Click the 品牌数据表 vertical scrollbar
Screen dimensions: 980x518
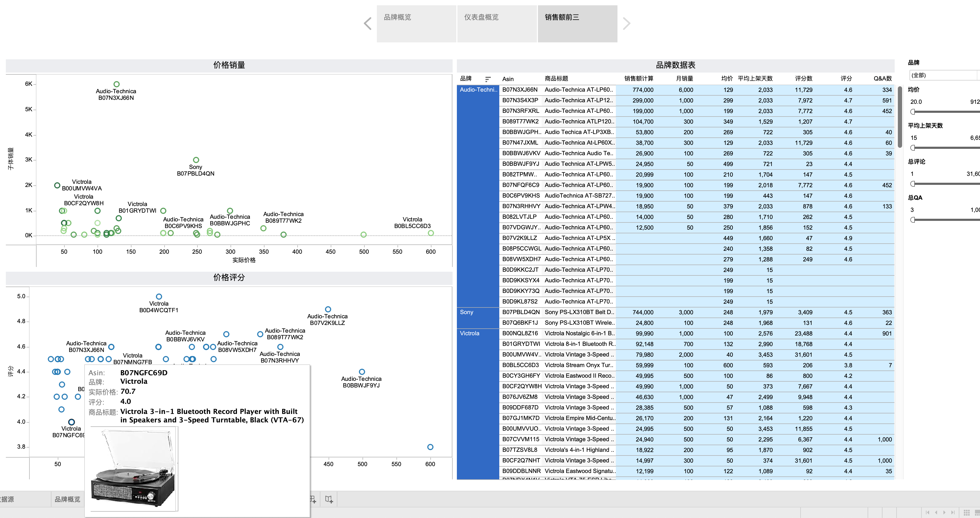[900, 117]
